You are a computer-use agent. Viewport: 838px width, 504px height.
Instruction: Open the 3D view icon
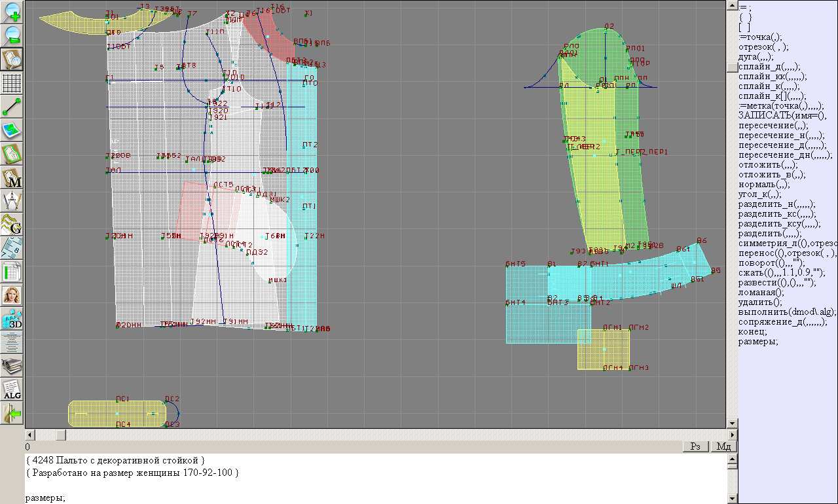click(x=12, y=319)
